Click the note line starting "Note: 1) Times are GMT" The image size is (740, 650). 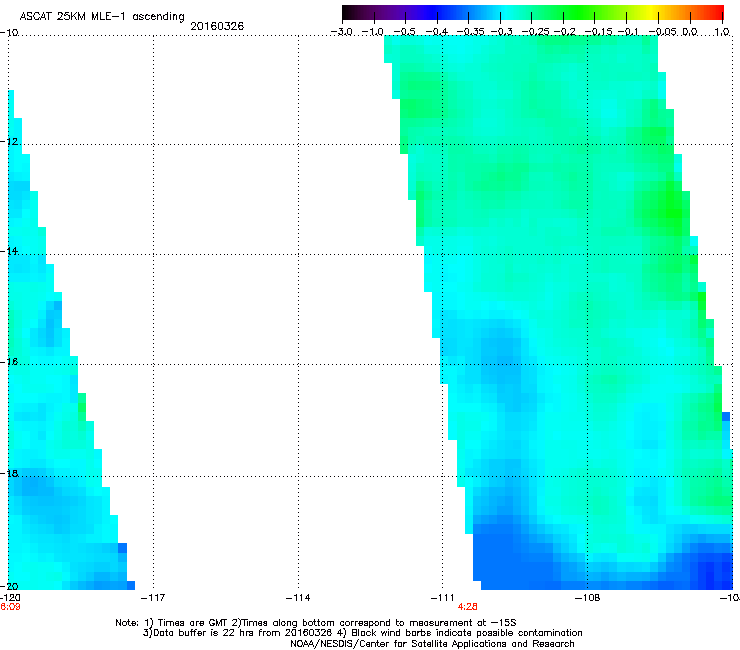pos(316,623)
